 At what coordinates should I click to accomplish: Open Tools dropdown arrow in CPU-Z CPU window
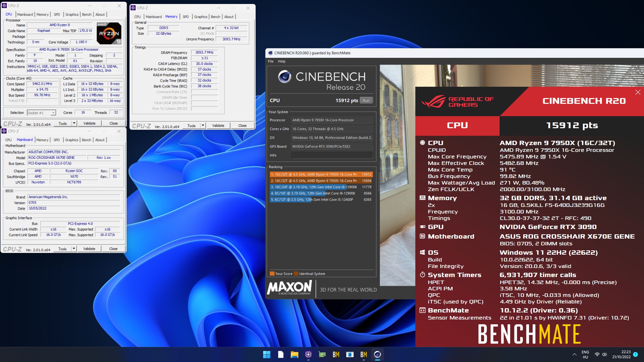click(x=74, y=123)
